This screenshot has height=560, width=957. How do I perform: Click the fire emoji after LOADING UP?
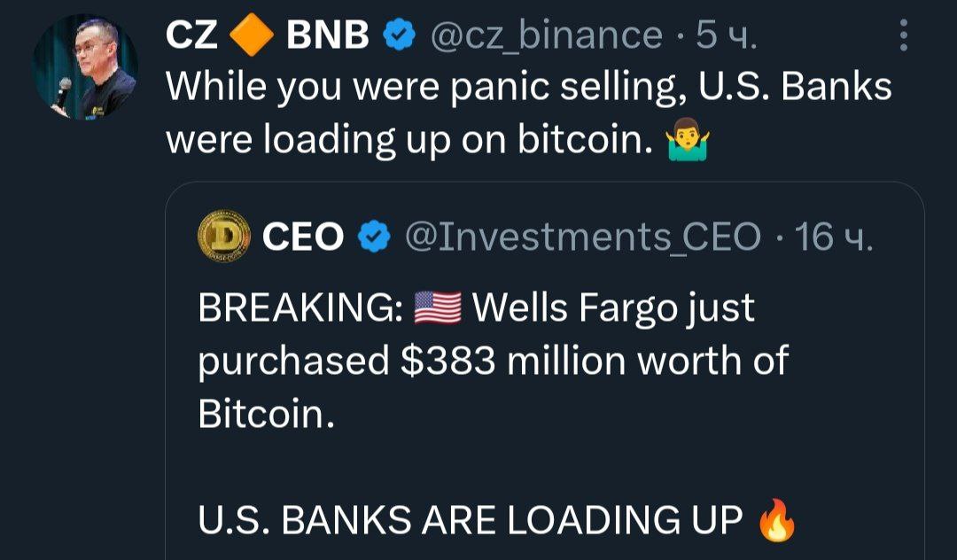tap(777, 520)
